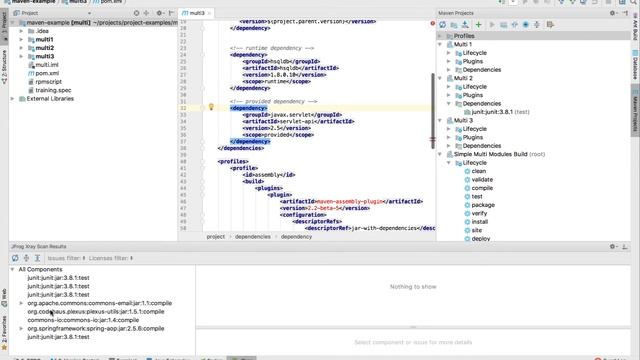
Task: Refresh JFrog Xray scan results
Action: click(x=15, y=258)
